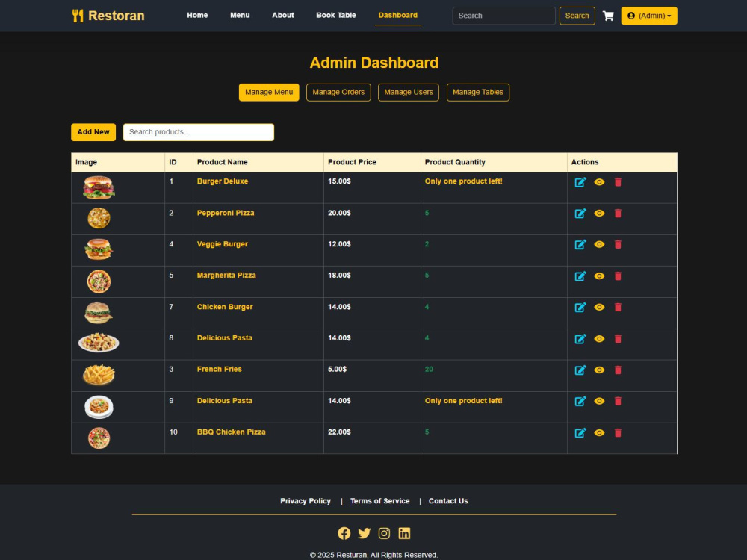Open the Facebook footer icon
This screenshot has width=747, height=560.
(x=344, y=533)
